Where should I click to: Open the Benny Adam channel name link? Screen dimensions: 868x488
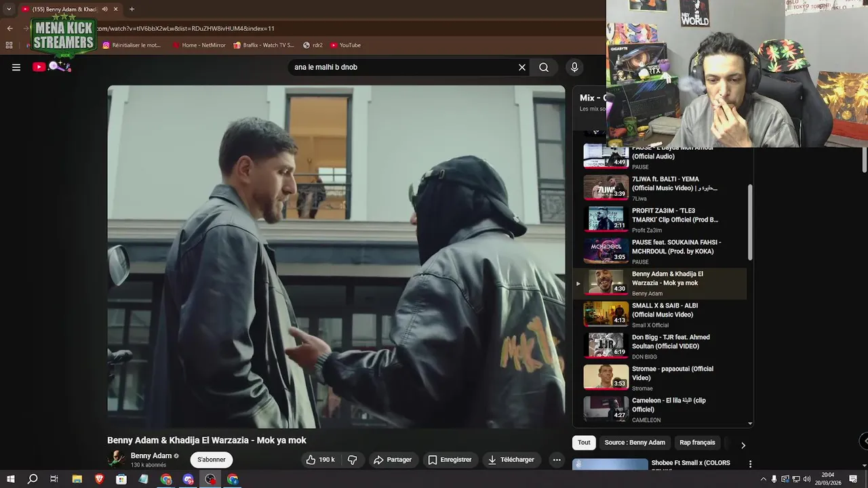coord(151,455)
